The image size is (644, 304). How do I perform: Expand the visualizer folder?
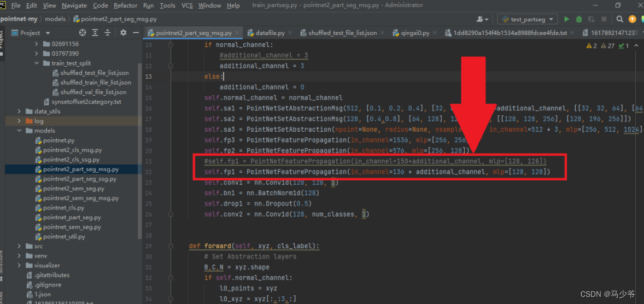point(19,265)
